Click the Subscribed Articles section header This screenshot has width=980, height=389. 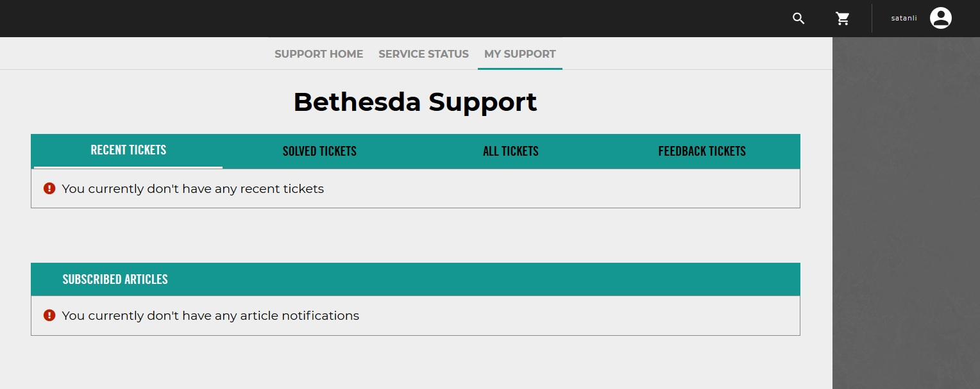115,279
